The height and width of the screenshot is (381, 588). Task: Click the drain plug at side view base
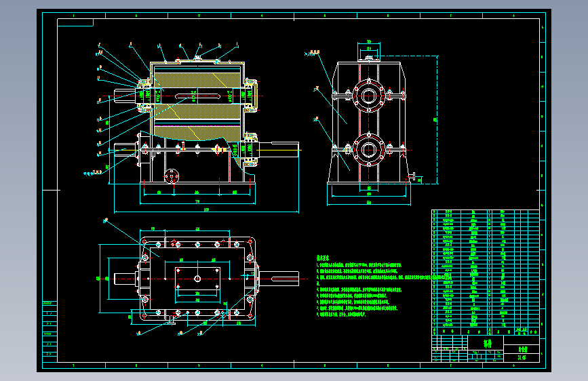tap(412, 176)
